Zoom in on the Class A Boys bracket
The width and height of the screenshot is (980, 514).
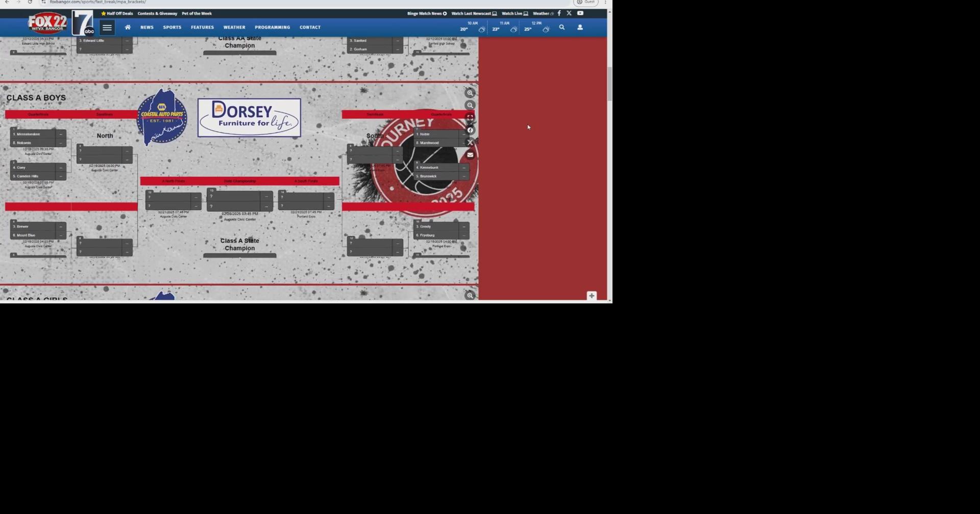click(x=470, y=93)
